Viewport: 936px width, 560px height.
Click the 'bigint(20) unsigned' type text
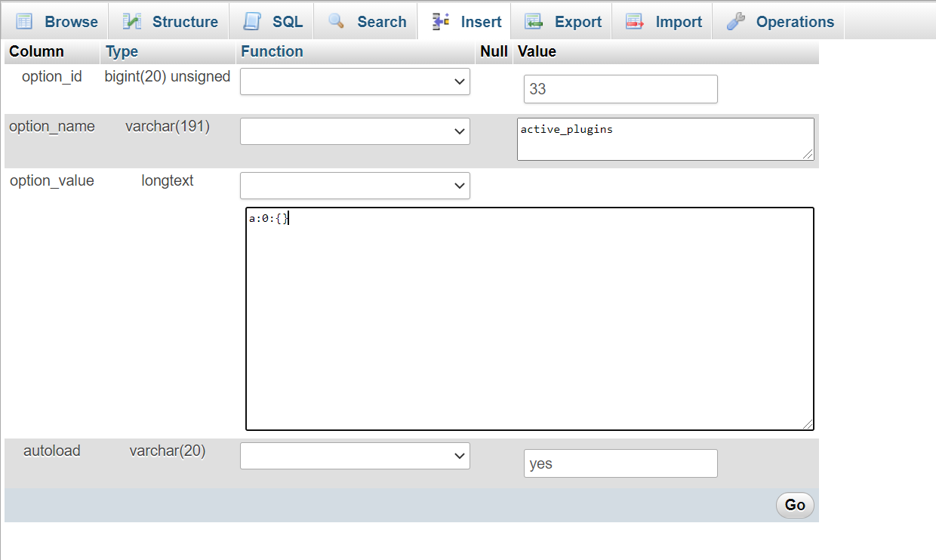point(168,76)
